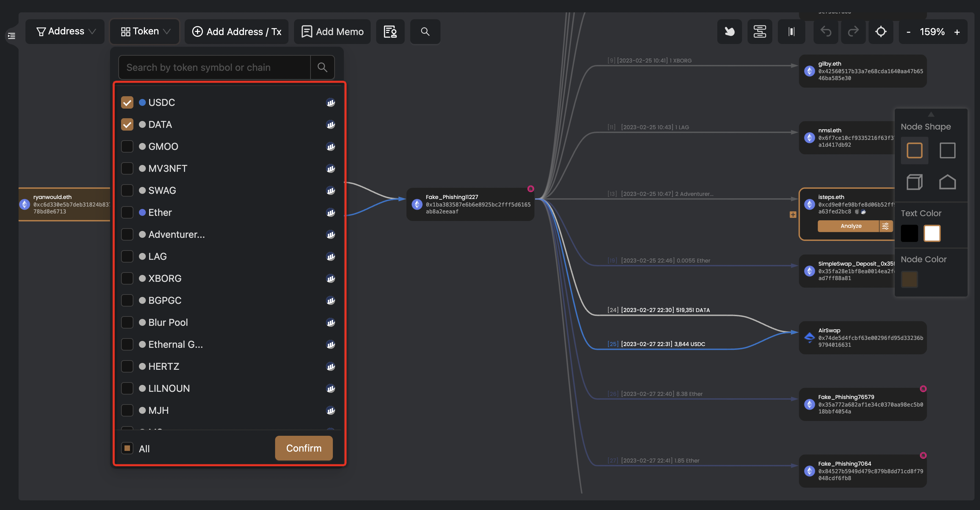
Task: Uncheck the USDC token checkbox
Action: coord(127,103)
